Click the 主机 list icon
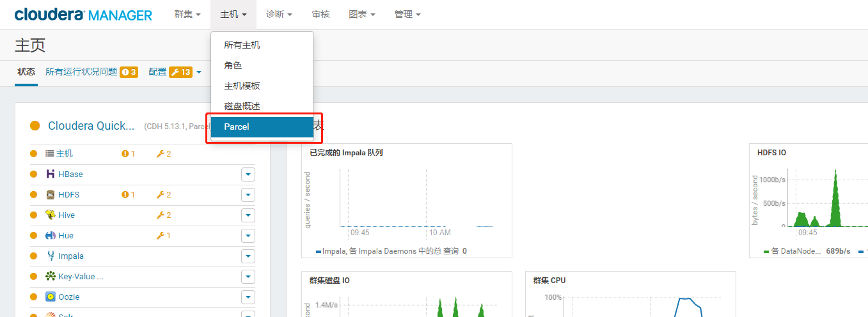 tap(50, 153)
